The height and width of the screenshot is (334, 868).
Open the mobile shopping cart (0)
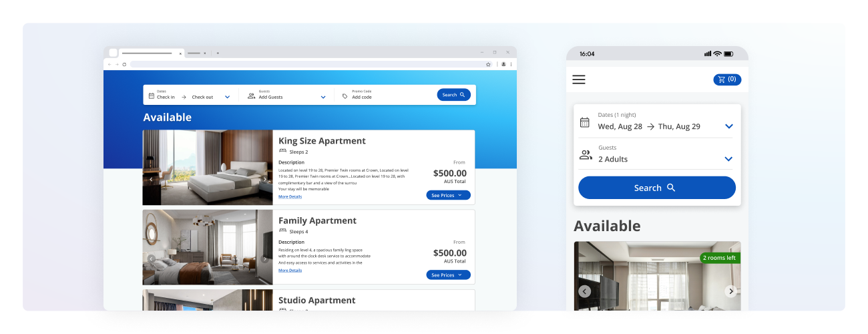pyautogui.click(x=727, y=79)
